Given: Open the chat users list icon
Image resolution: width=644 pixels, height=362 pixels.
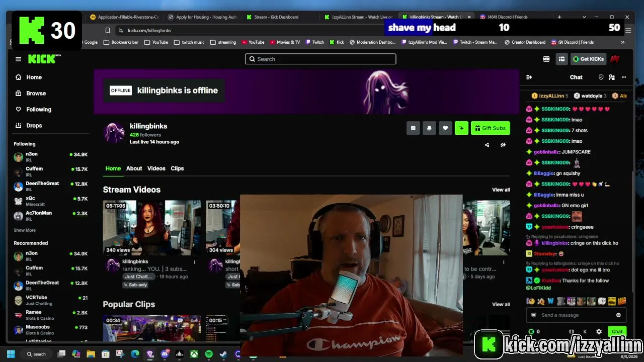Looking at the screenshot, I should tap(612, 77).
